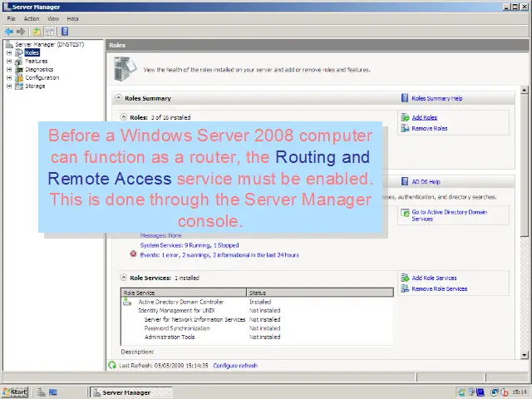
Task: Open the Events: 1 error, 2 warnings link
Action: [x=219, y=255]
